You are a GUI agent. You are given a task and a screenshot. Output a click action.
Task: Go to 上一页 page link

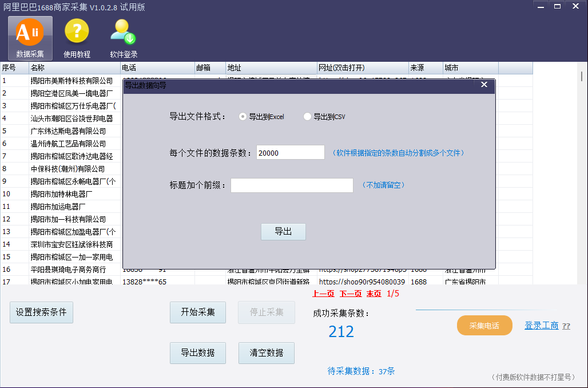click(323, 294)
